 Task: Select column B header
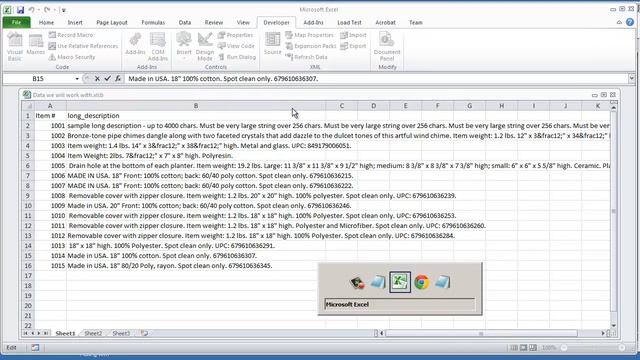(x=196, y=106)
